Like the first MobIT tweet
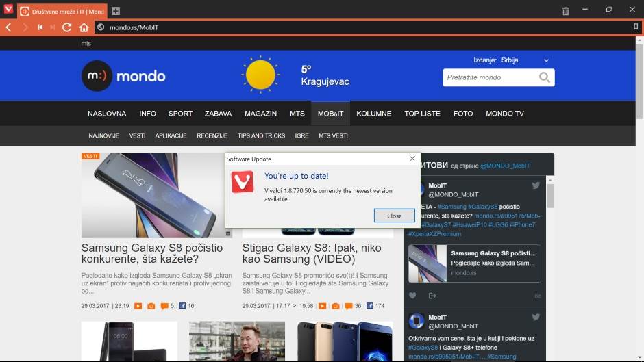644x362 pixels. [412, 296]
